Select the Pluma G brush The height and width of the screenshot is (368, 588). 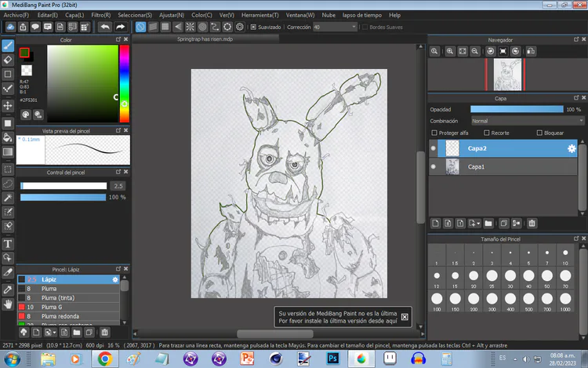[x=68, y=307]
